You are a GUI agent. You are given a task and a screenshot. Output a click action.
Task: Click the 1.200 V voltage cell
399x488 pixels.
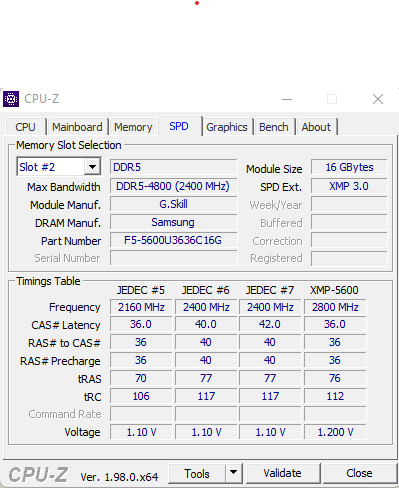[x=335, y=432]
